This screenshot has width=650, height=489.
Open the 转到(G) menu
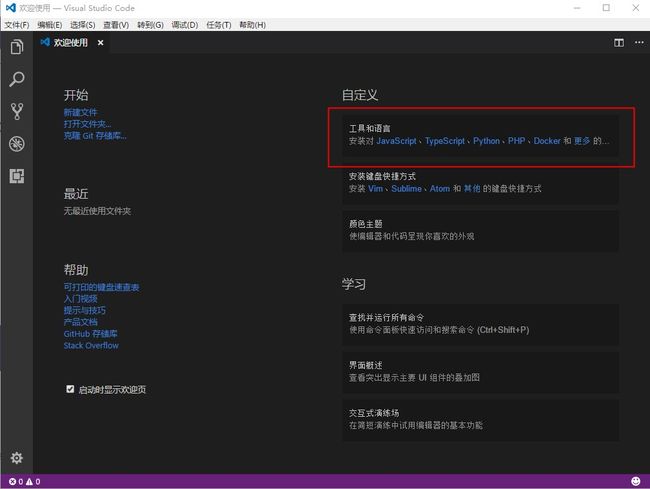(150, 25)
